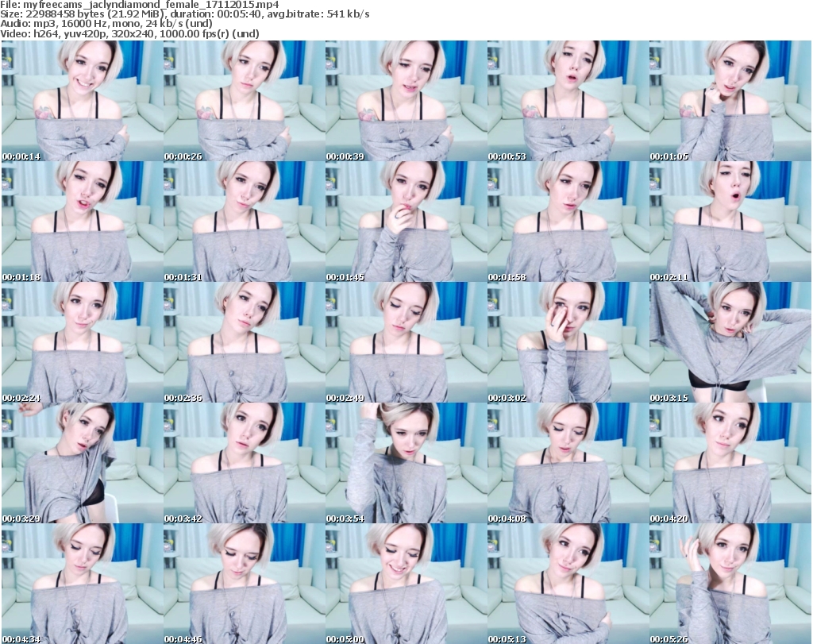Select the thumbnail stamped 00:01:18
813x644 pixels.
[82, 222]
